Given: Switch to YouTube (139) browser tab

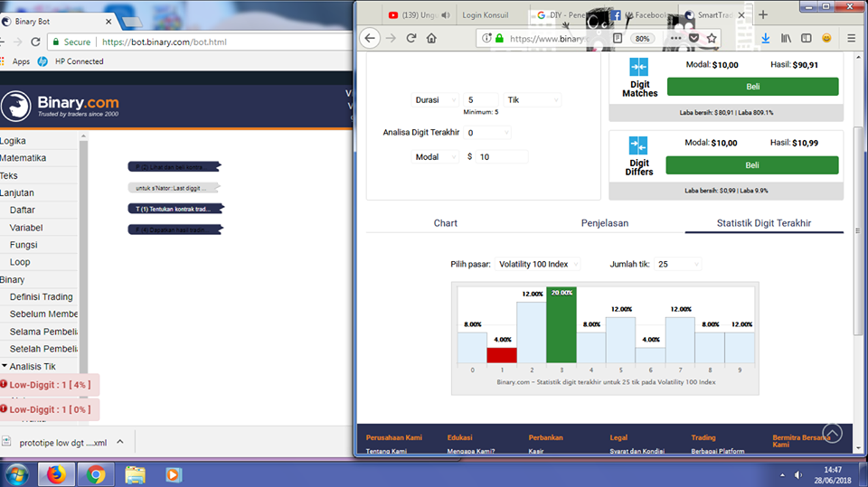Looking at the screenshot, I should (419, 15).
